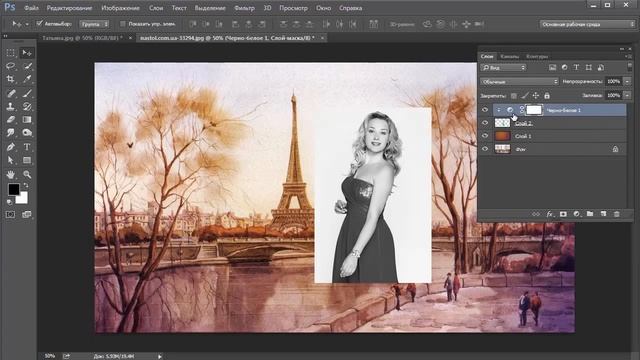
Task: Hide the Фон background layer
Action: click(485, 149)
